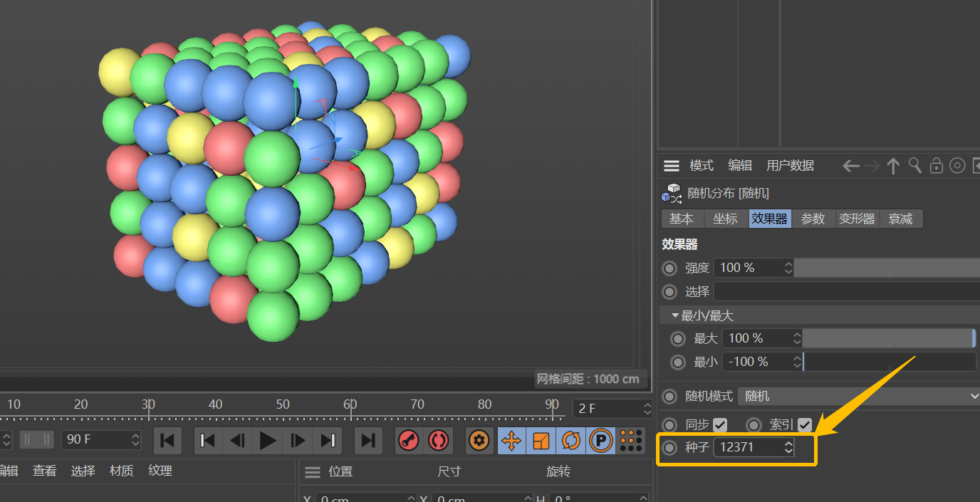Step forward one frame
Viewport: 980px width, 502px height.
[298, 440]
